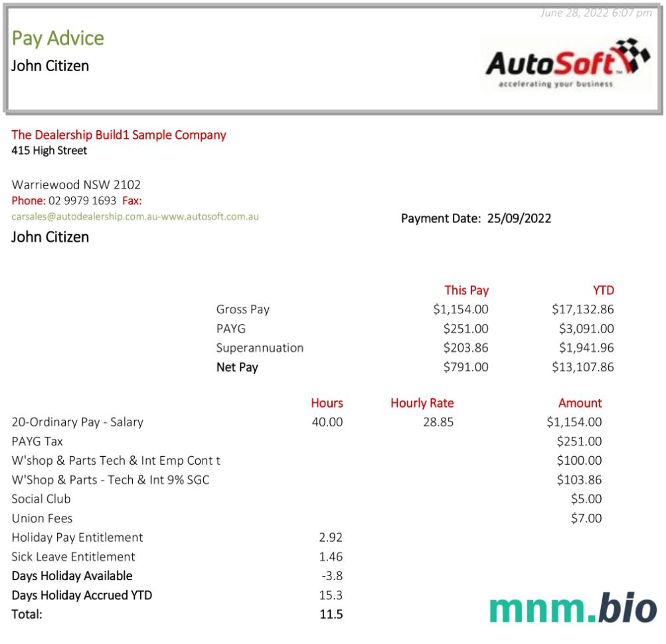Select the Holiday Pay Entitlement row
Screen dimensions: 666x644
coord(77,538)
